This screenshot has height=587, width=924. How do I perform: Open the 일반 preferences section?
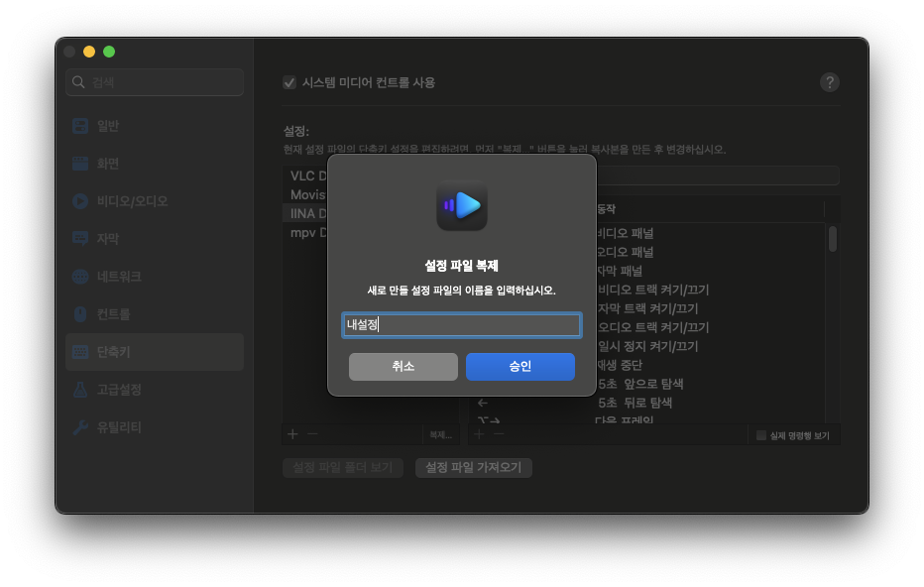point(155,126)
